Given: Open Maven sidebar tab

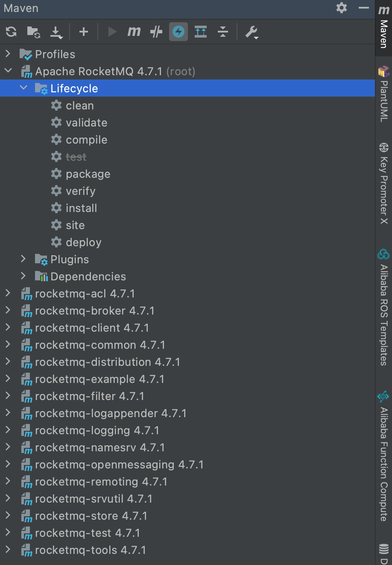Looking at the screenshot, I should [383, 28].
